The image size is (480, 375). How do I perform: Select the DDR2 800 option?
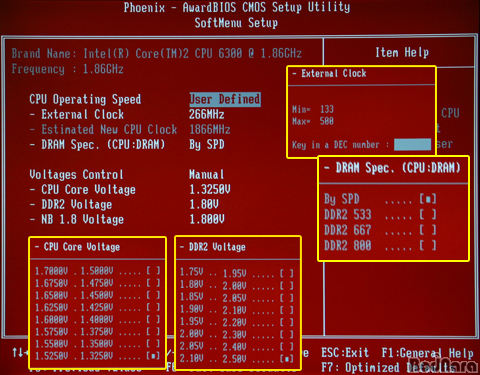tap(380, 245)
